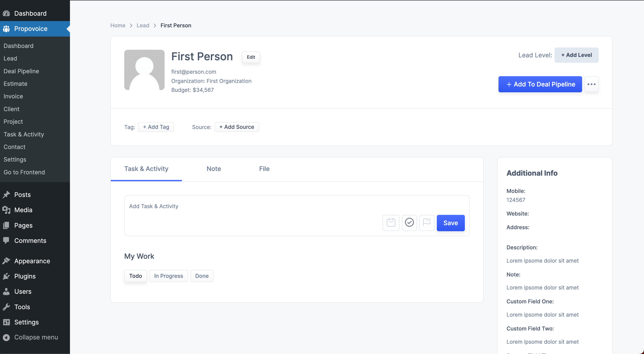This screenshot has width=644, height=354.
Task: Click the Contact sidebar menu icon
Action: point(14,147)
